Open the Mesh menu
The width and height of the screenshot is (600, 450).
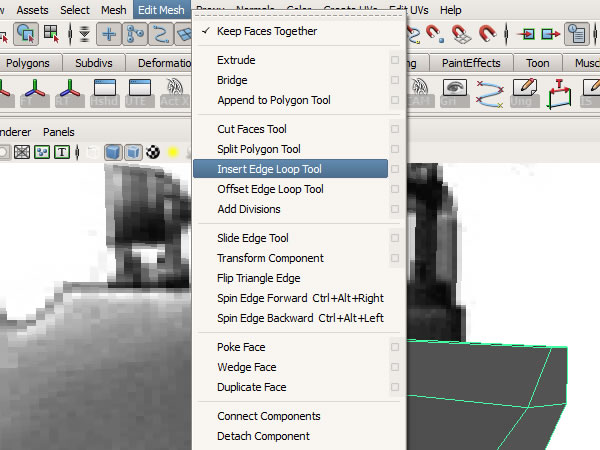click(114, 10)
